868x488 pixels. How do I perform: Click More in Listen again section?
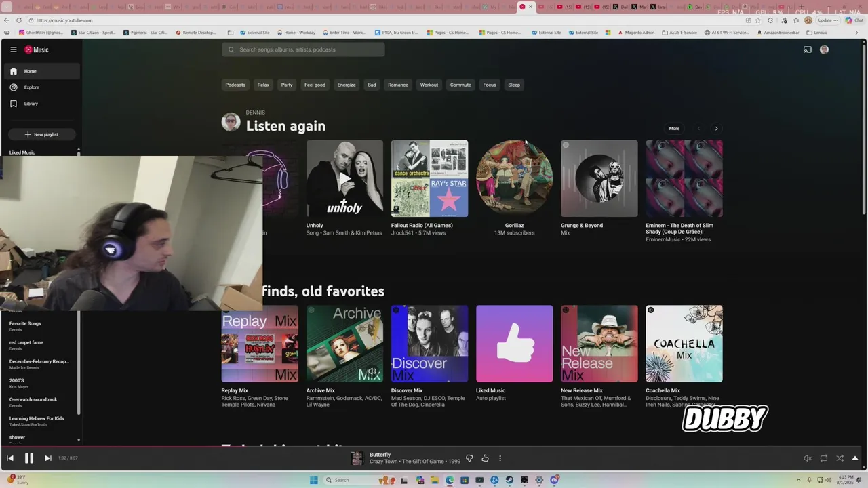coord(674,128)
